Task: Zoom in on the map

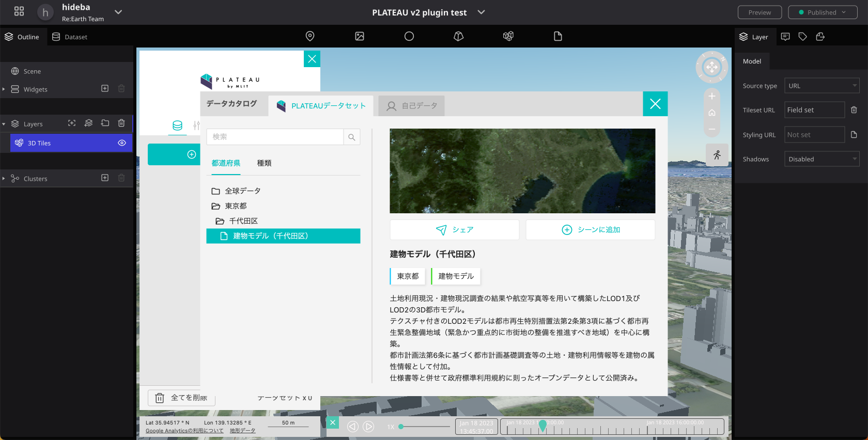Action: pos(712,97)
